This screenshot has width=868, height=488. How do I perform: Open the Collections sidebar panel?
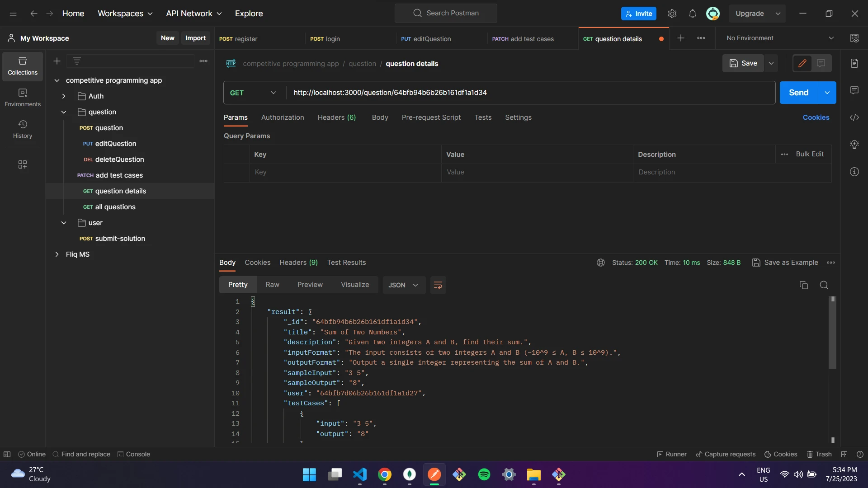pos(23,66)
